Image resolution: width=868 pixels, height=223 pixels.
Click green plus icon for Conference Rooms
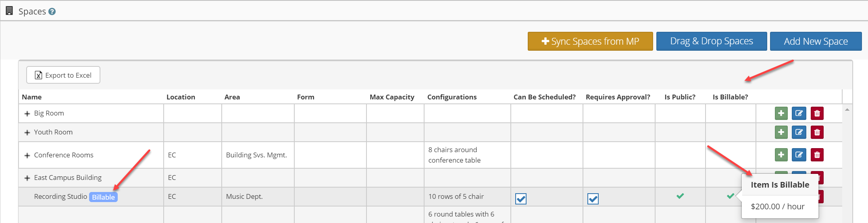click(781, 155)
